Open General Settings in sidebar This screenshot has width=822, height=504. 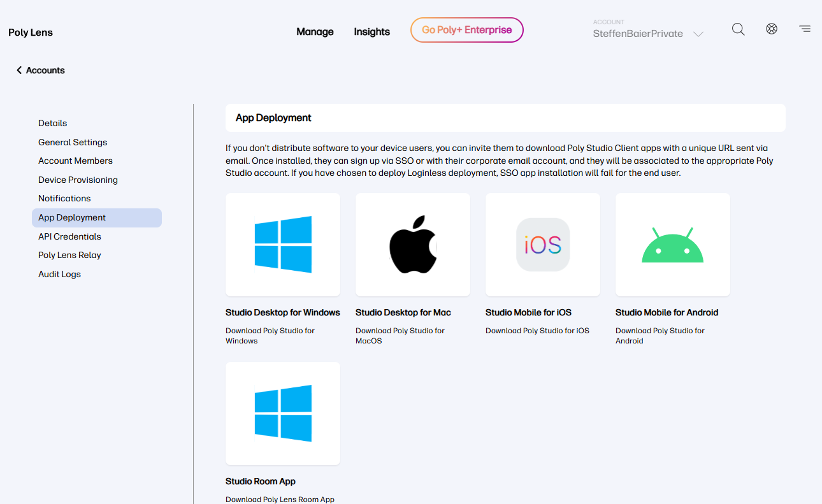[73, 142]
